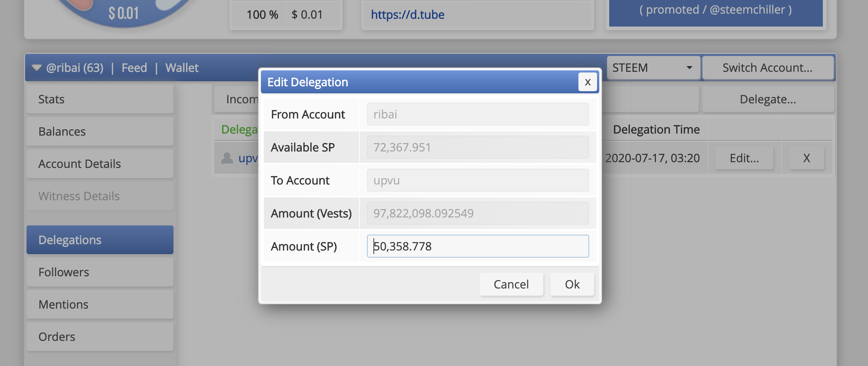
Task: Open the Orders section
Action: [100, 337]
